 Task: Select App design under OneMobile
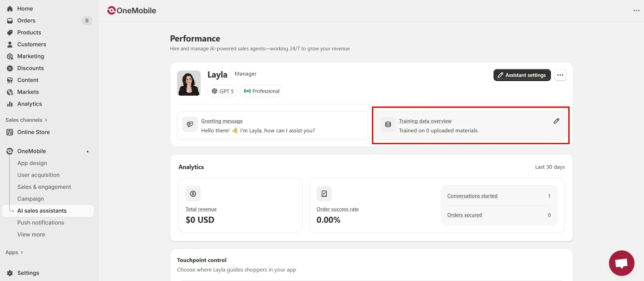[32, 163]
